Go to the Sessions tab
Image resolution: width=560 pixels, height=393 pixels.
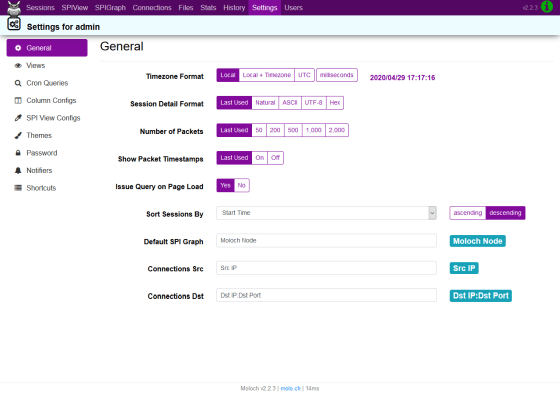point(40,8)
